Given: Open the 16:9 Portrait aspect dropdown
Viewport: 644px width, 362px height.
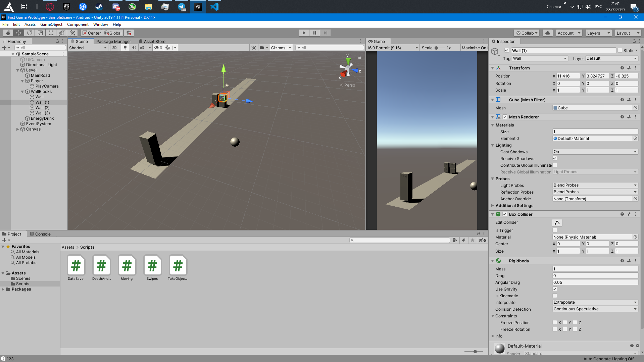Looking at the screenshot, I should click(393, 48).
